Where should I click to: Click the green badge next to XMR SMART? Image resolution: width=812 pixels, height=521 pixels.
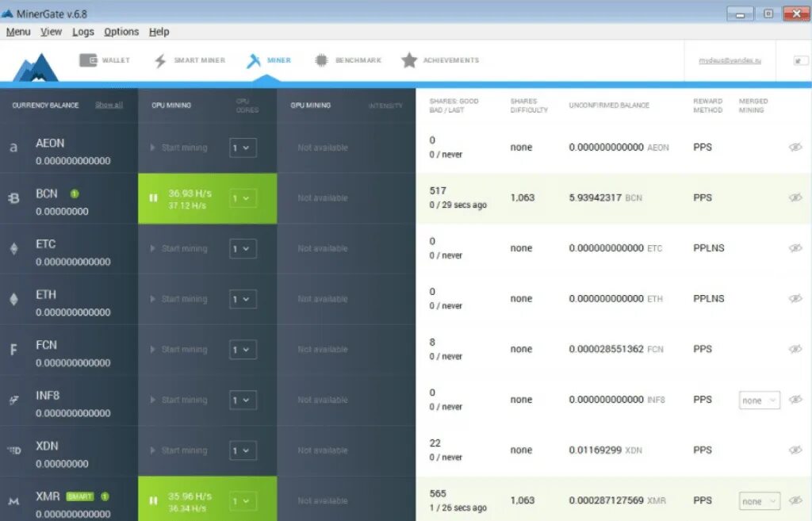click(x=105, y=496)
